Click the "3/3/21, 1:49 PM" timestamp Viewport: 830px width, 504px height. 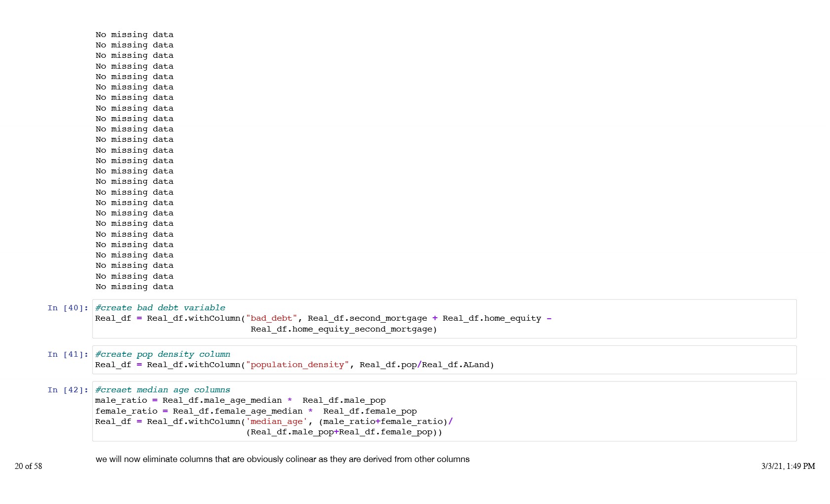[x=788, y=466]
